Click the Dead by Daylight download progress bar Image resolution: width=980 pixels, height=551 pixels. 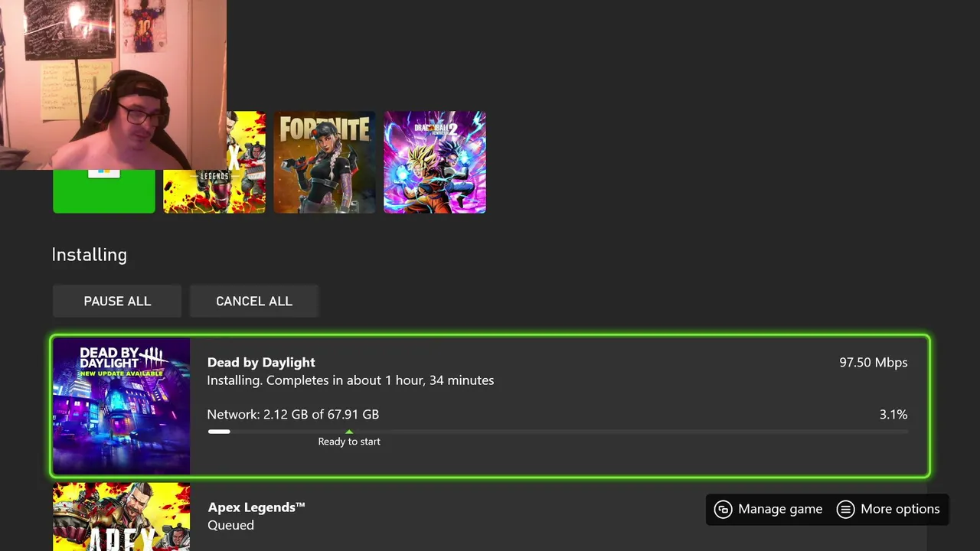tap(557, 432)
